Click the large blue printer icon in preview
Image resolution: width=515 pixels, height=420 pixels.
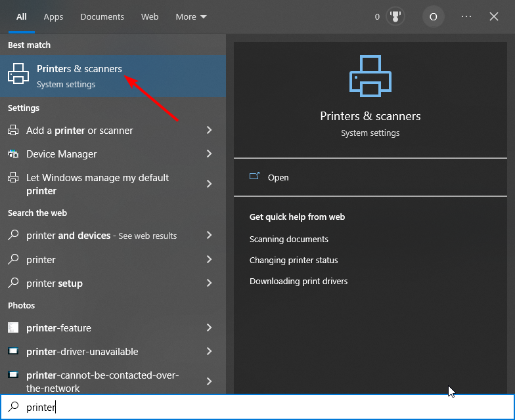370,76
